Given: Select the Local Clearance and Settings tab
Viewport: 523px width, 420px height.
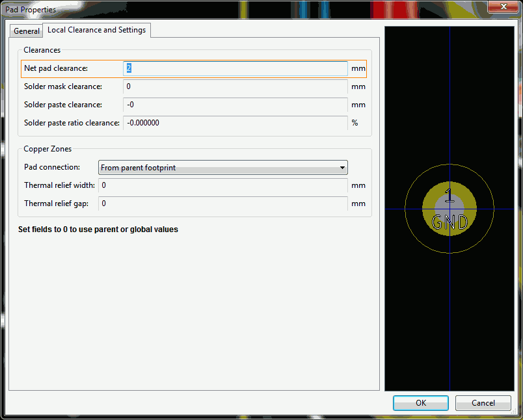Looking at the screenshot, I should click(97, 30).
